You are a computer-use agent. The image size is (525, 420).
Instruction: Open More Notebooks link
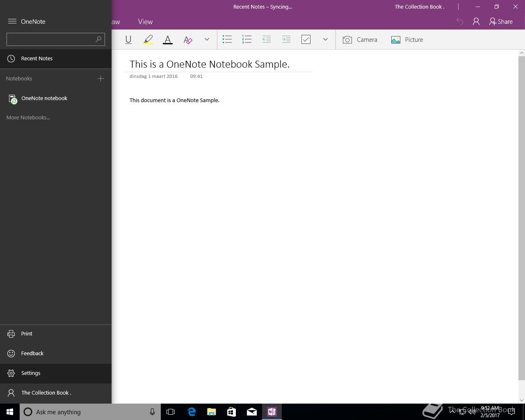click(28, 117)
